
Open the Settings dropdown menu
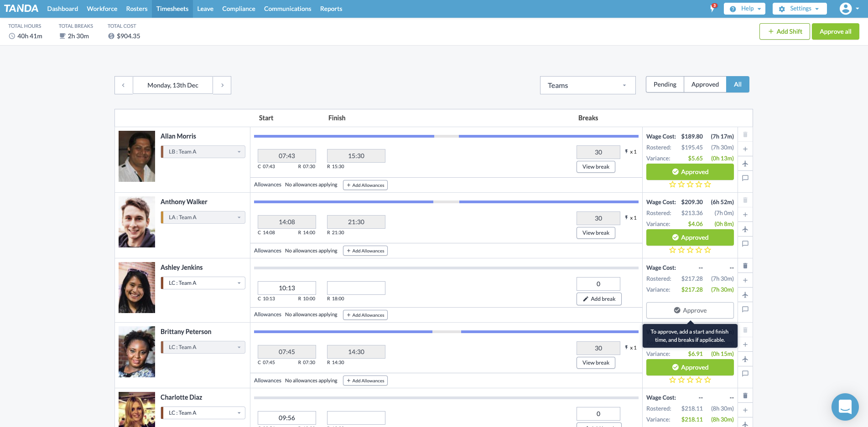tap(800, 9)
